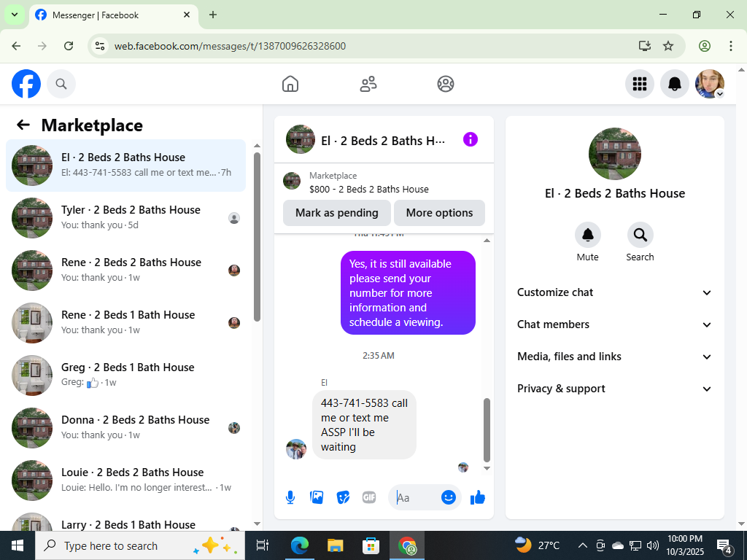Open a new browser tab
747x560 pixels.
pyautogui.click(x=213, y=15)
